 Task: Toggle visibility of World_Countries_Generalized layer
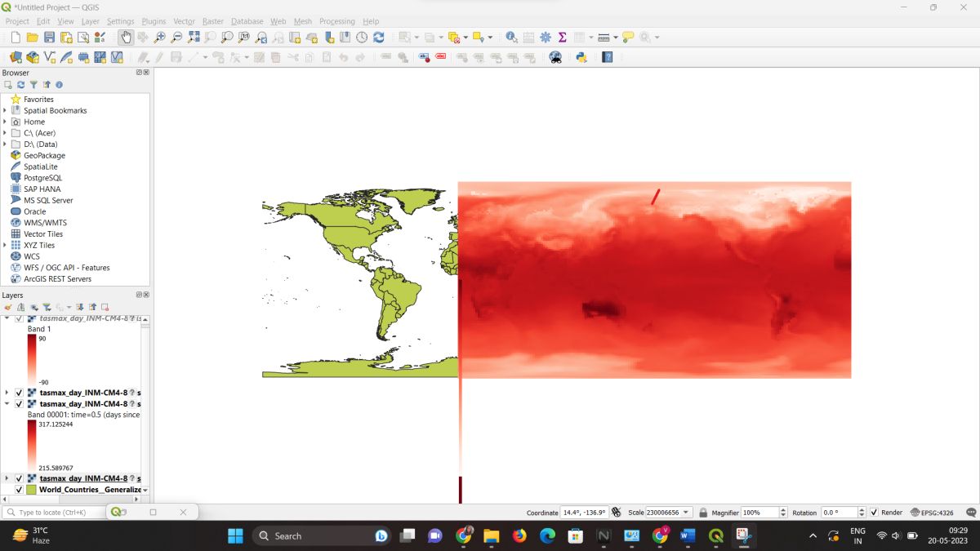click(x=19, y=490)
